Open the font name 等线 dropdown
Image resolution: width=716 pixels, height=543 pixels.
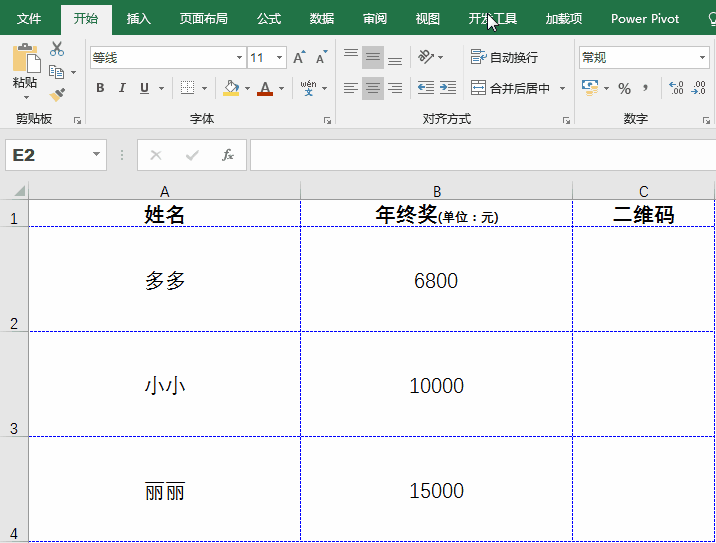[x=239, y=58]
